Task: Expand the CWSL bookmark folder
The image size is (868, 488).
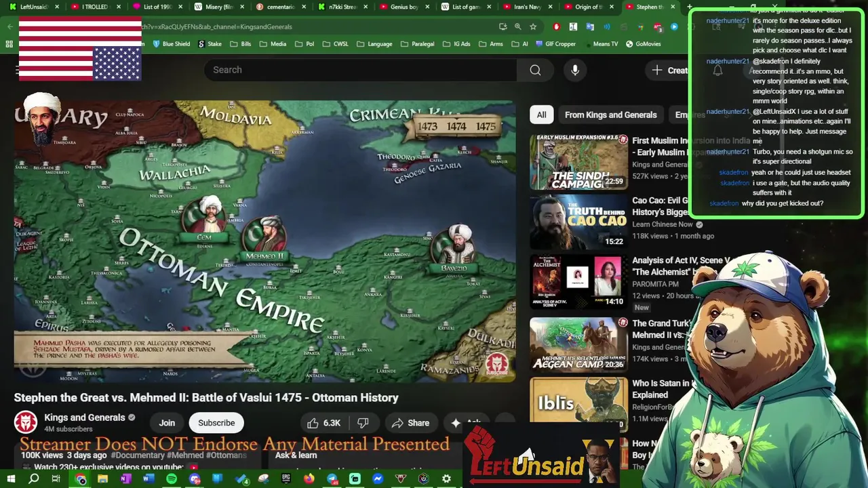Action: pos(335,44)
